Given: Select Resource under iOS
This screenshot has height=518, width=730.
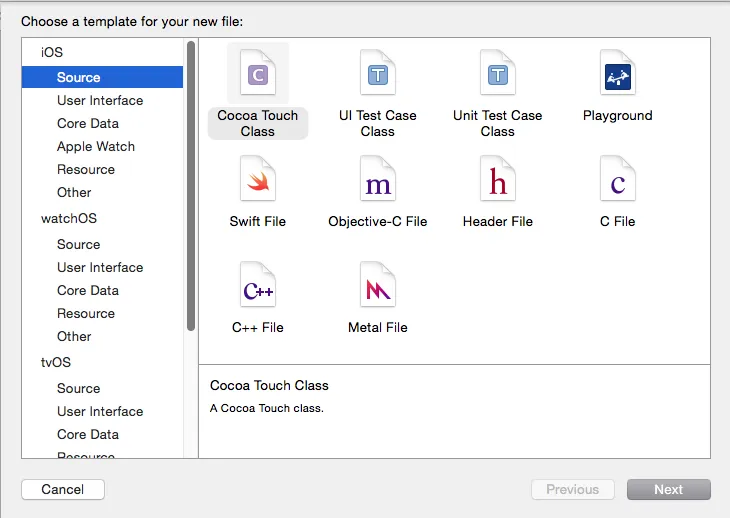Looking at the screenshot, I should click(x=86, y=169).
